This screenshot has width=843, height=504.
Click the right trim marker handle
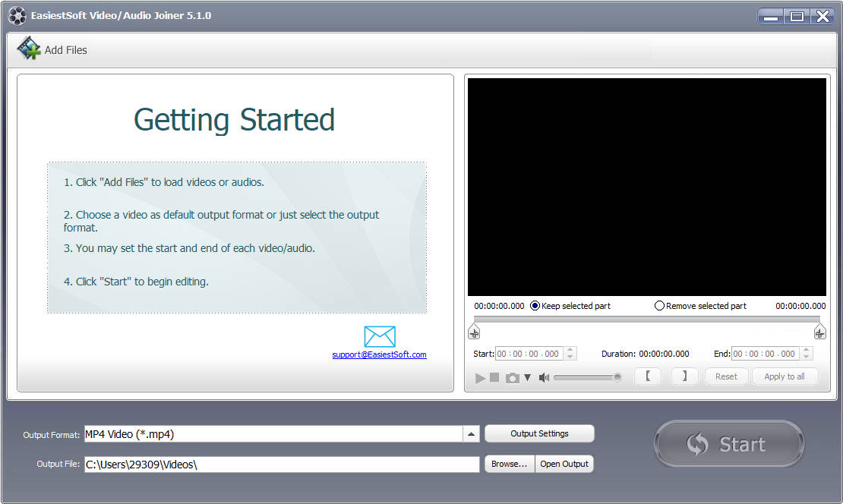click(819, 332)
